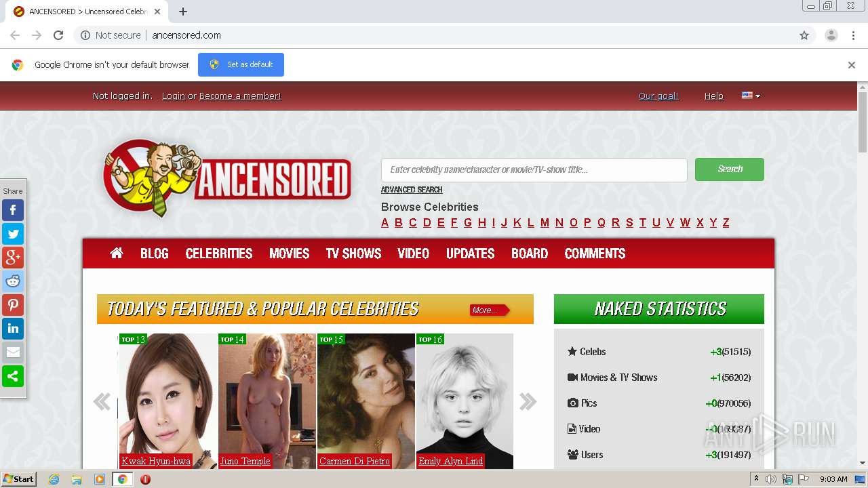
Task: Click the green Search button
Action: [730, 169]
